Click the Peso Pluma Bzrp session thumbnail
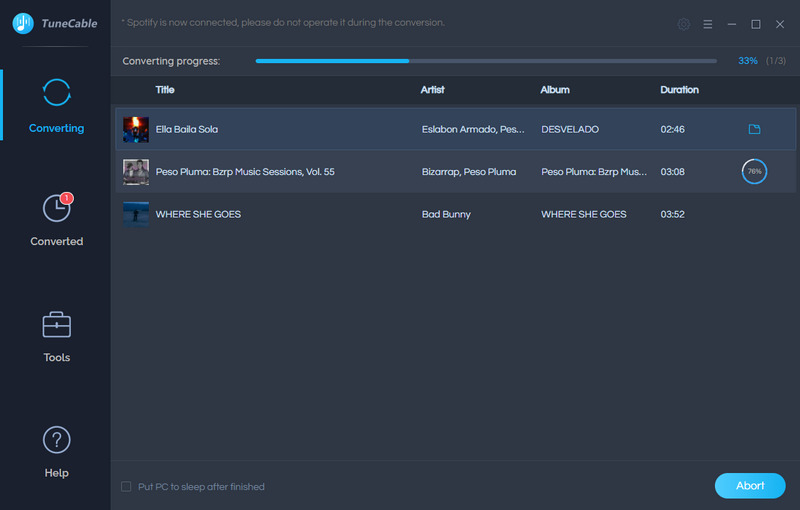This screenshot has width=800, height=510. coord(136,172)
